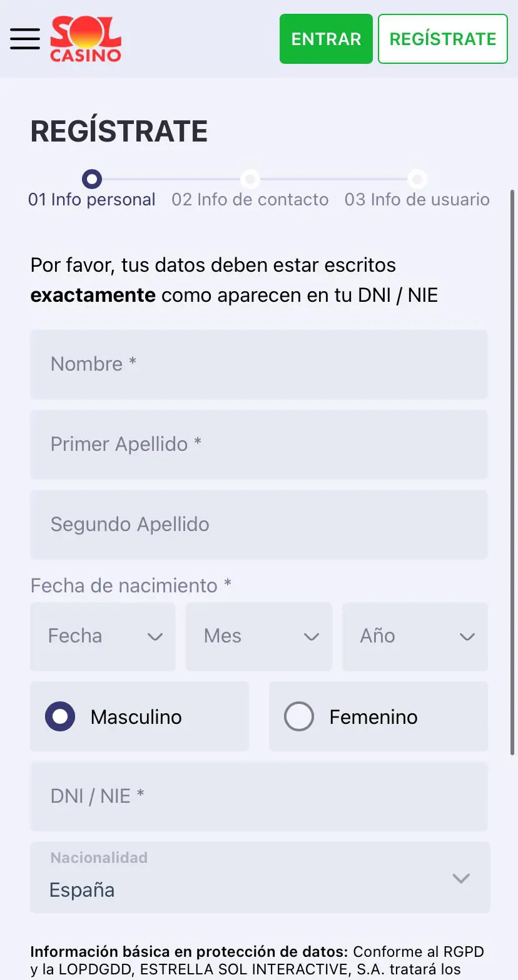The width and height of the screenshot is (518, 980).
Task: Click the Sol Casino logo
Action: tap(86, 39)
